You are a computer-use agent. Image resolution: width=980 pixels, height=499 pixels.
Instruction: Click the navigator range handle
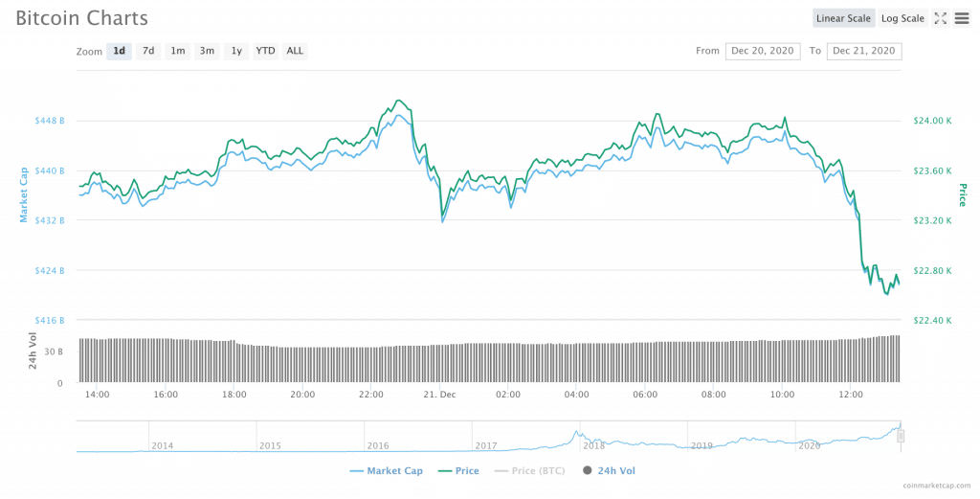pos(900,437)
